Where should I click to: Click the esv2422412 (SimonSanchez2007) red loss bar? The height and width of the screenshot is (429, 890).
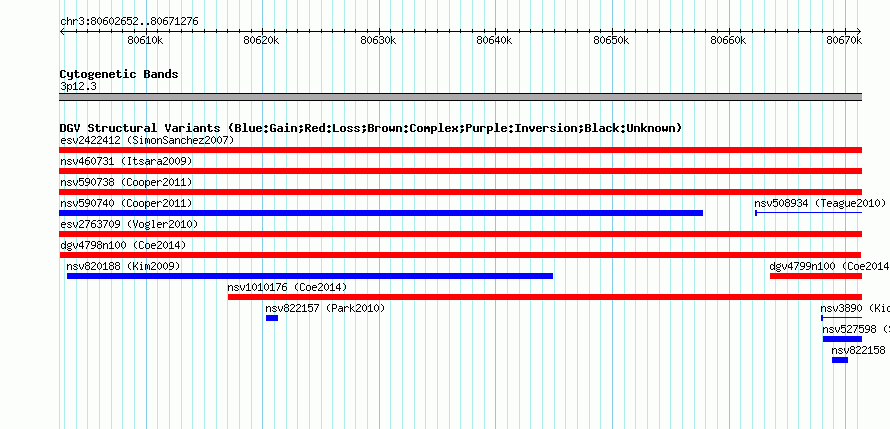(x=460, y=150)
